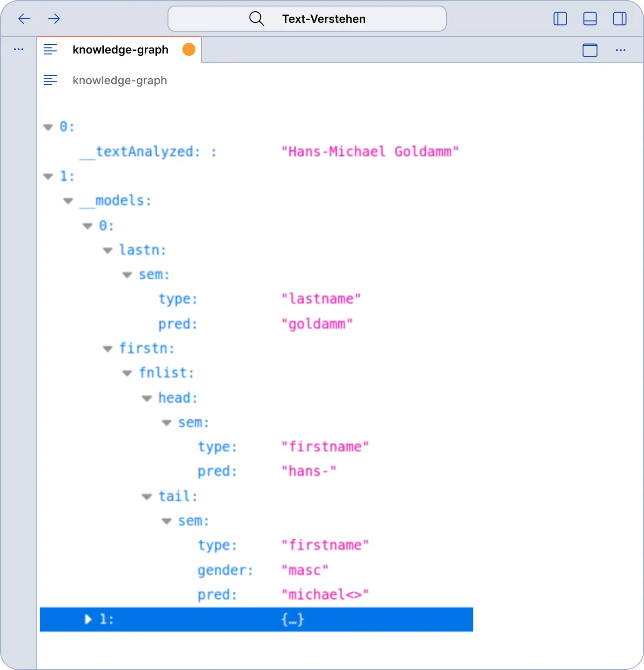Open the left sidebar ellipsis menu
Viewport: 644px width, 670px height.
19,49
